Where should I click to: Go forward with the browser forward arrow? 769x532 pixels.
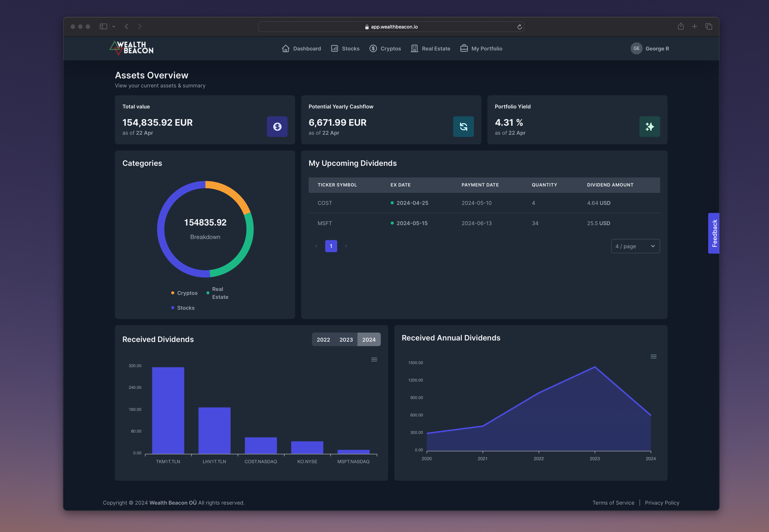pos(139,27)
